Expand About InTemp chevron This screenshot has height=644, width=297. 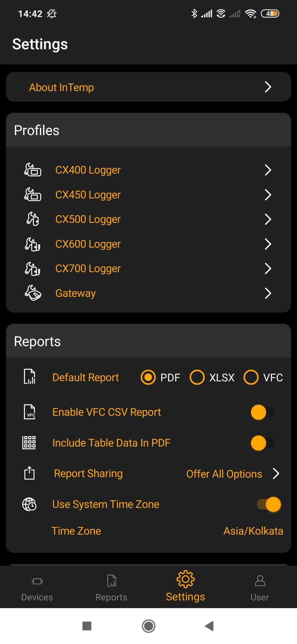tap(268, 87)
